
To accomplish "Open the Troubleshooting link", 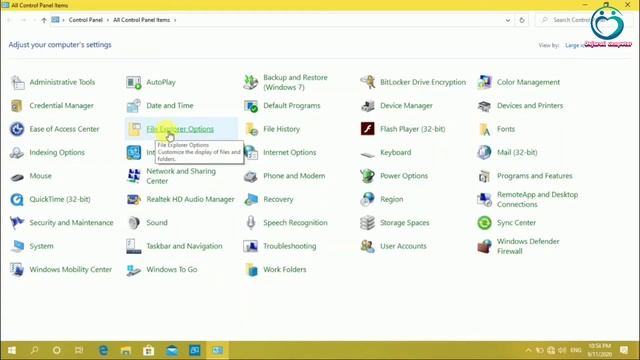I will (289, 246).
